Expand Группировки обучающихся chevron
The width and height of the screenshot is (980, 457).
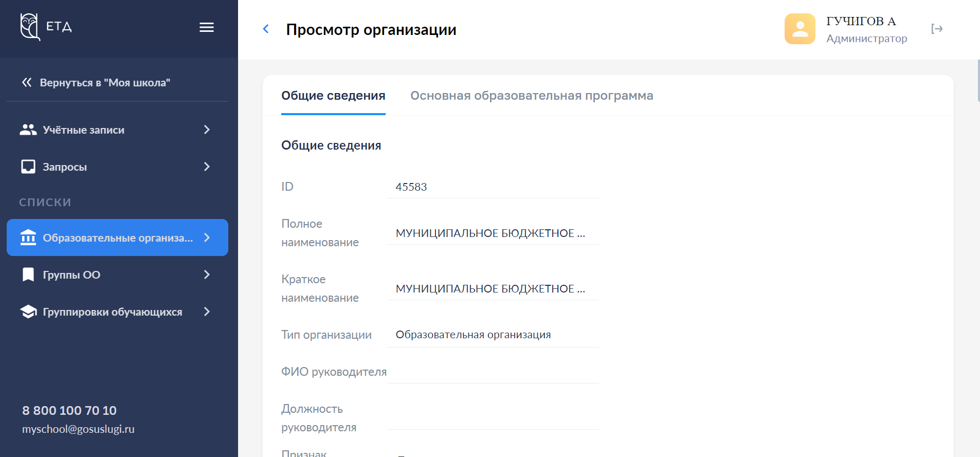pyautogui.click(x=207, y=312)
